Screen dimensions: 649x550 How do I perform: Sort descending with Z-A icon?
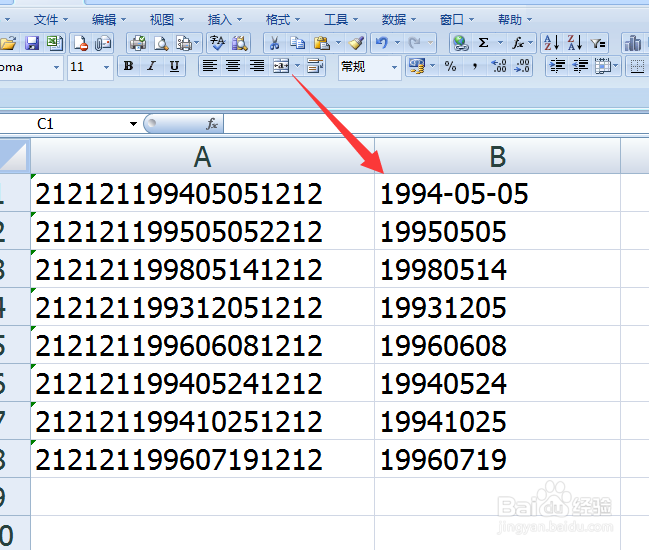tap(575, 43)
